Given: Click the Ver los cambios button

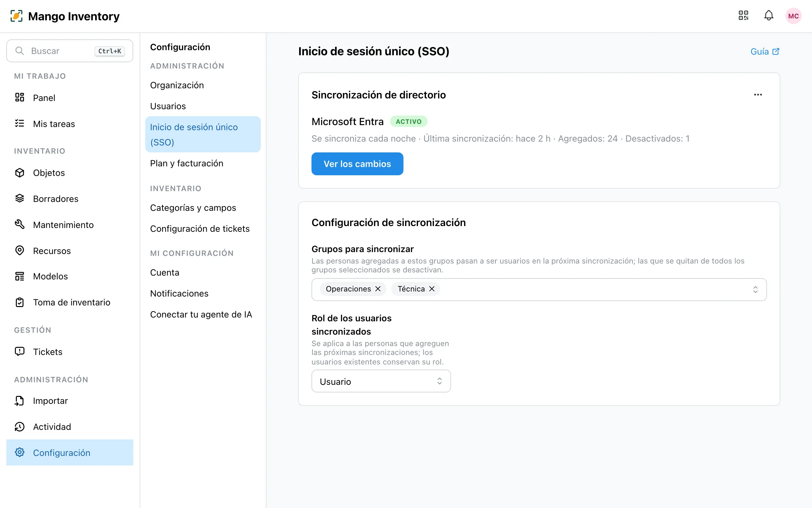Looking at the screenshot, I should [x=357, y=164].
